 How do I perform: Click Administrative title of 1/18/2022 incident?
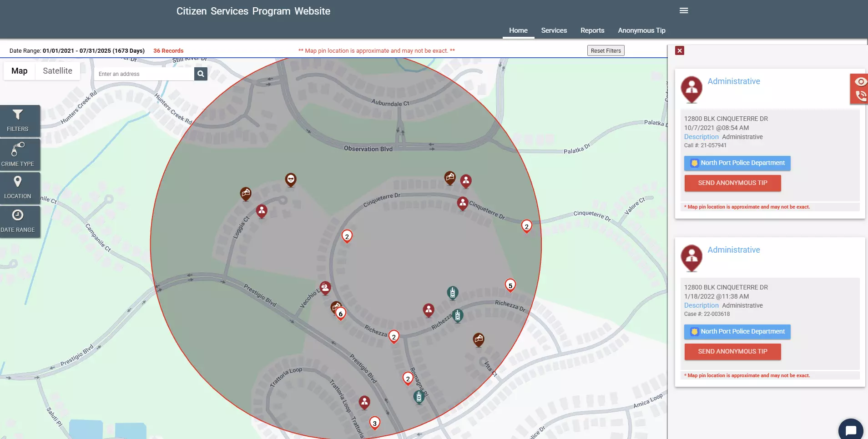[733, 250]
